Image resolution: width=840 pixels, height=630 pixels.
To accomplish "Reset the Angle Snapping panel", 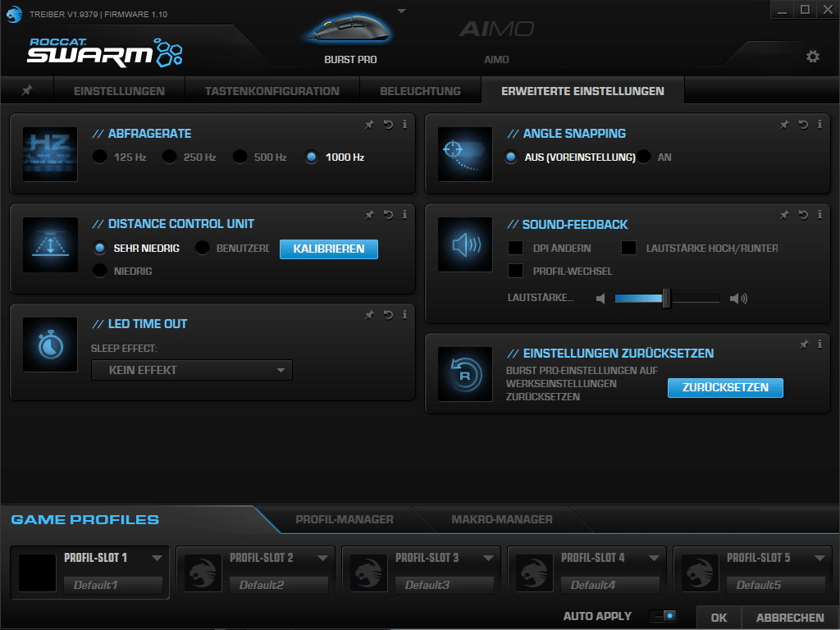I will 803,125.
